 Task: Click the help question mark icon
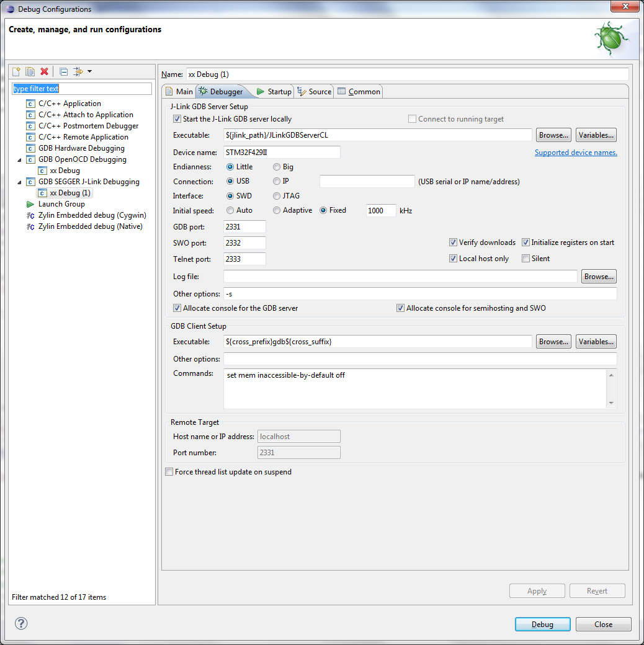coord(21,623)
